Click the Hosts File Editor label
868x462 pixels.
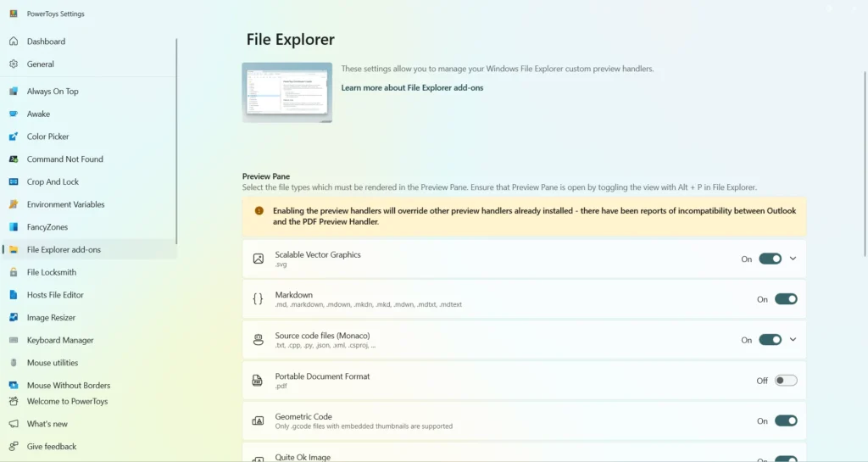point(55,296)
